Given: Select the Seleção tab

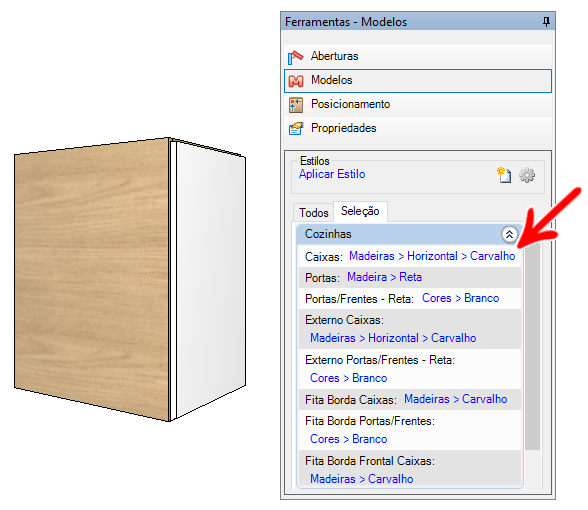Looking at the screenshot, I should (x=360, y=211).
